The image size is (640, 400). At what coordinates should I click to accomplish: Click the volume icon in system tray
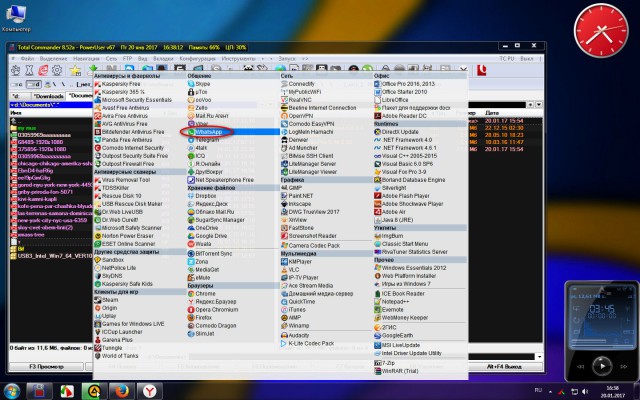pyautogui.click(x=585, y=392)
